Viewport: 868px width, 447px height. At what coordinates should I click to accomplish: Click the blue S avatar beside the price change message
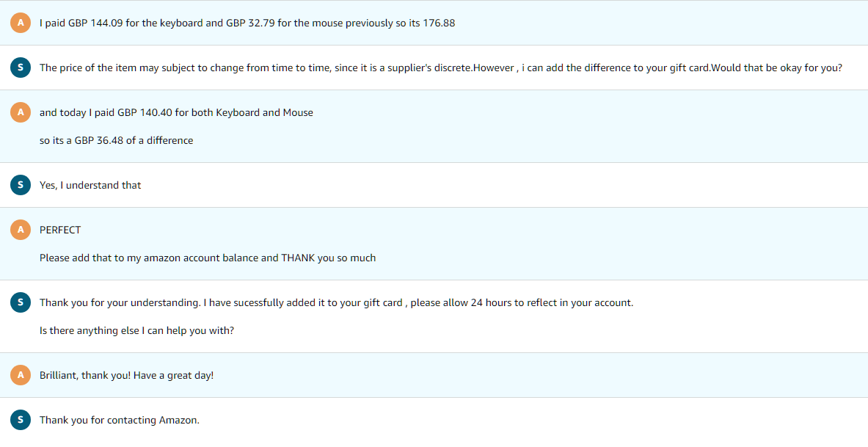pos(21,68)
